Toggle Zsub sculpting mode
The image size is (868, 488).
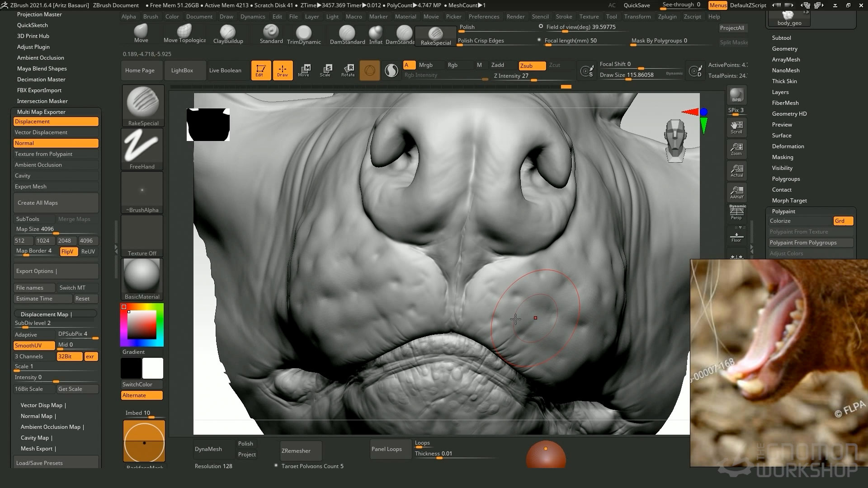532,66
